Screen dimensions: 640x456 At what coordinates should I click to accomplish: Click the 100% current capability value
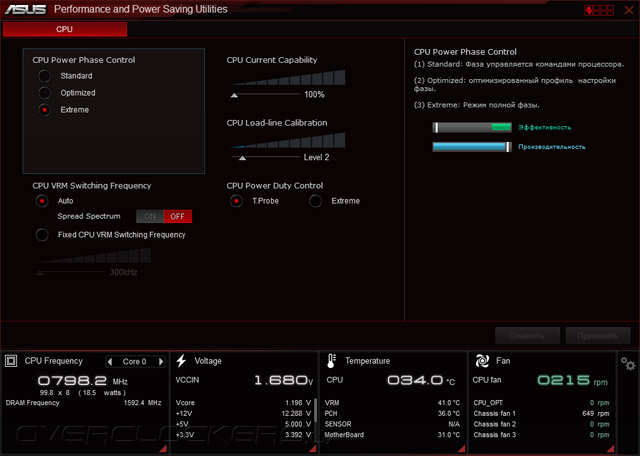click(314, 95)
